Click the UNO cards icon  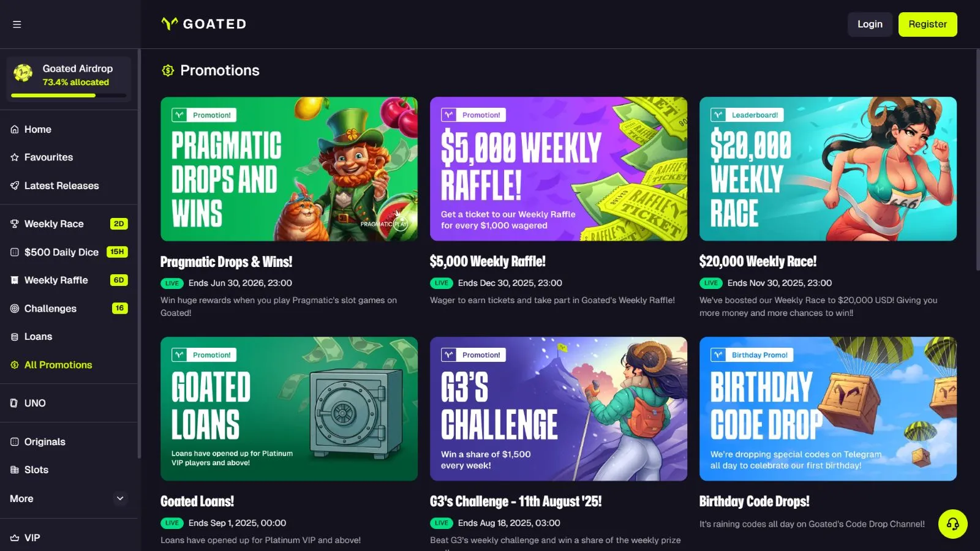pos(15,403)
